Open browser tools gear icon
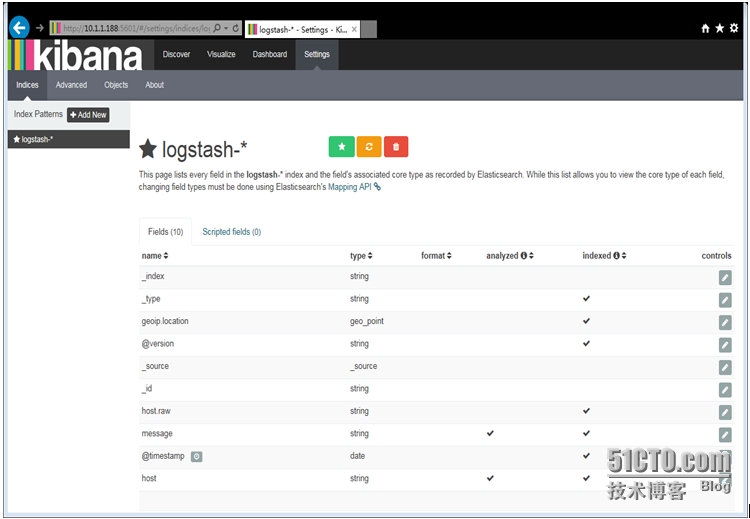Viewport: 750px width, 519px height. [734, 29]
